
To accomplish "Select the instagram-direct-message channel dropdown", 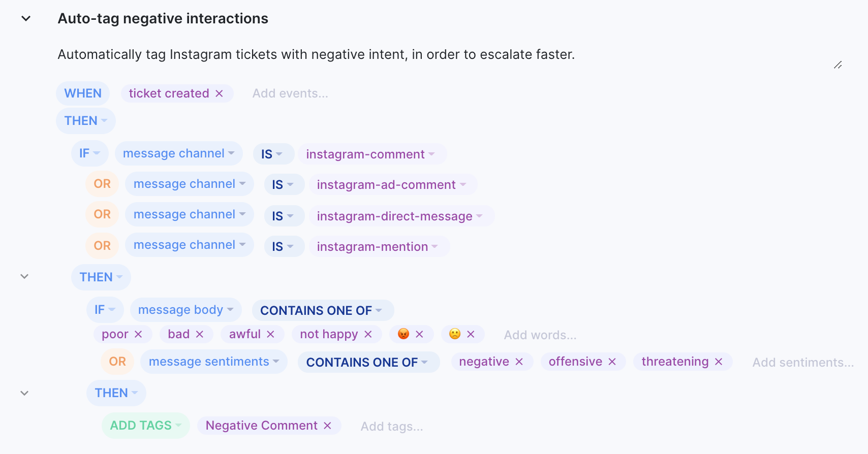I will pos(401,216).
